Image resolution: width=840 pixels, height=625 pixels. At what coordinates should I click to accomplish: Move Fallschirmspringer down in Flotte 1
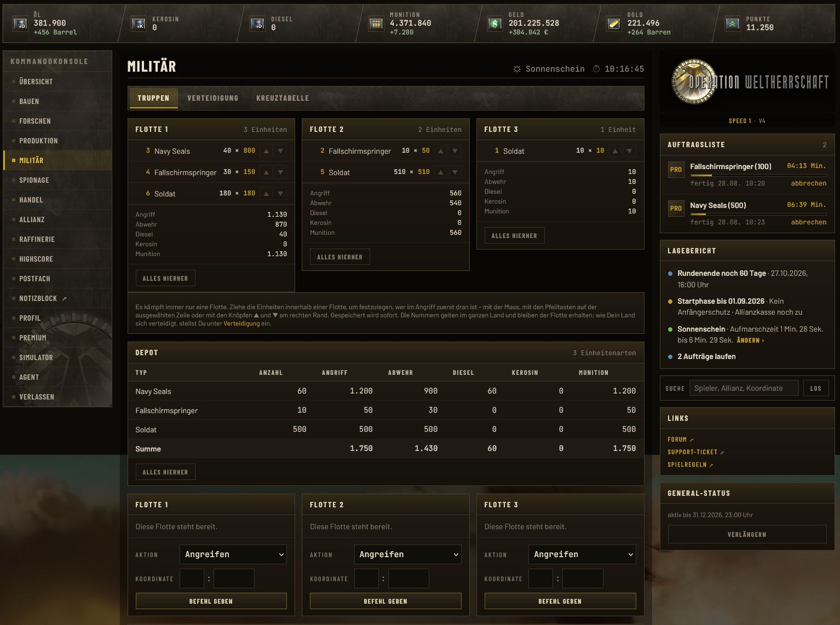(280, 172)
